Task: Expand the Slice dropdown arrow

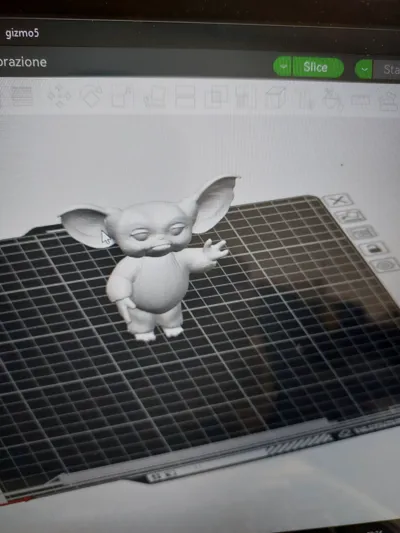Action: click(x=283, y=66)
